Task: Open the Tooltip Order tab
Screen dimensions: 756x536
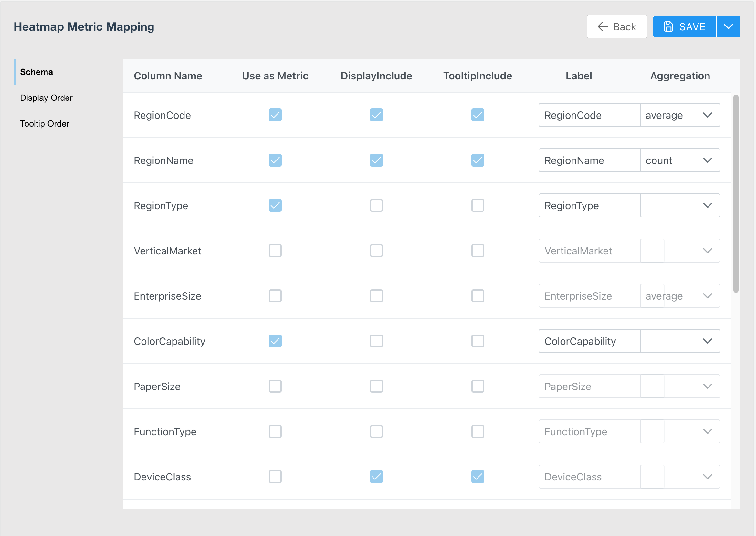Action: 45,124
